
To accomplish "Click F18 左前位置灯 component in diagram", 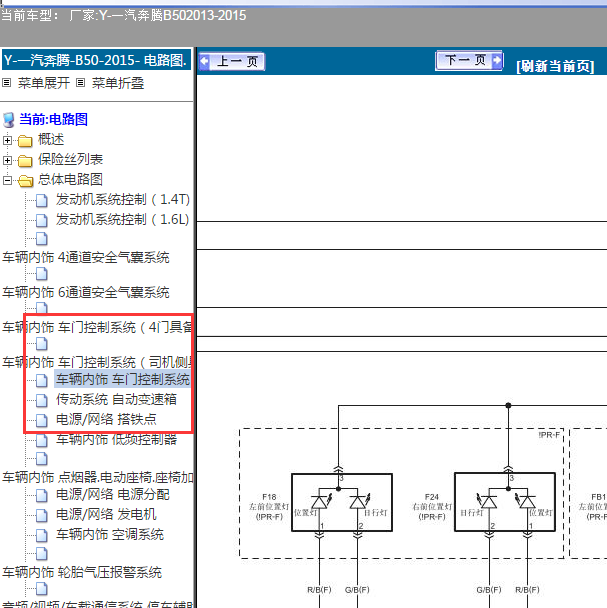I will [x=342, y=502].
